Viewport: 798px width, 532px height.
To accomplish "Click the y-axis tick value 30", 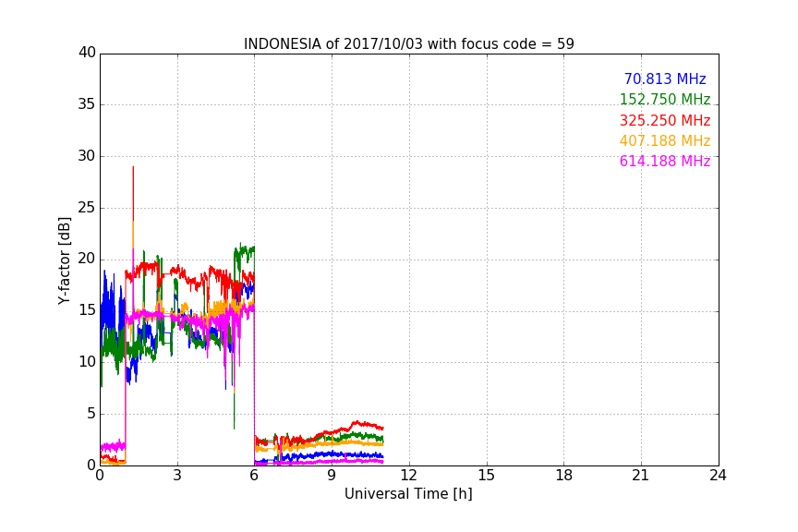I will [x=87, y=156].
